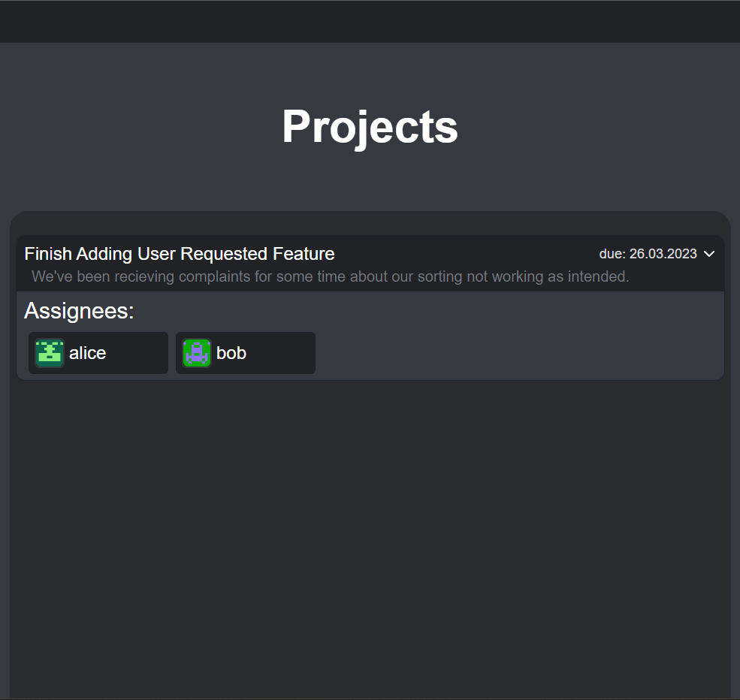Select the name "bob" in assignees

[231, 353]
